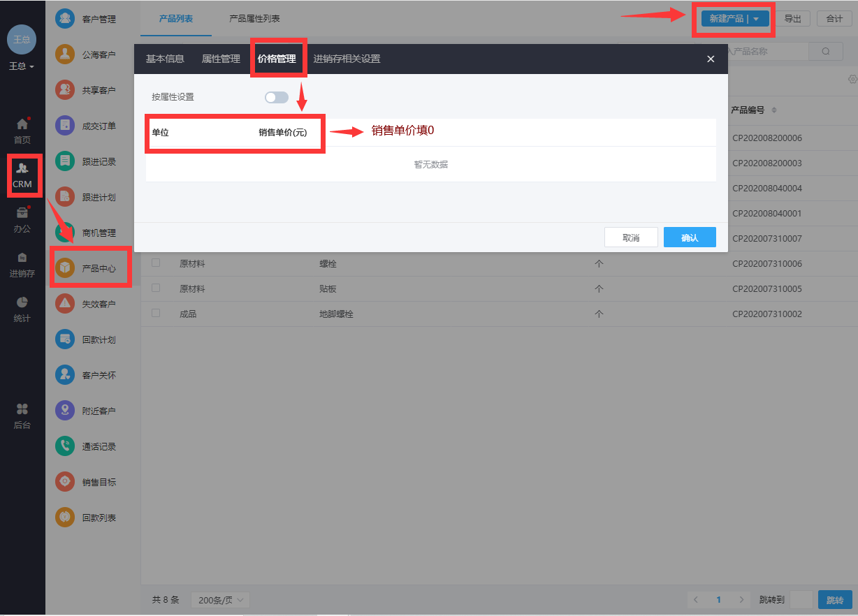The width and height of the screenshot is (858, 616).
Task: Open 产品中心 in the sidebar
Action: [x=85, y=268]
